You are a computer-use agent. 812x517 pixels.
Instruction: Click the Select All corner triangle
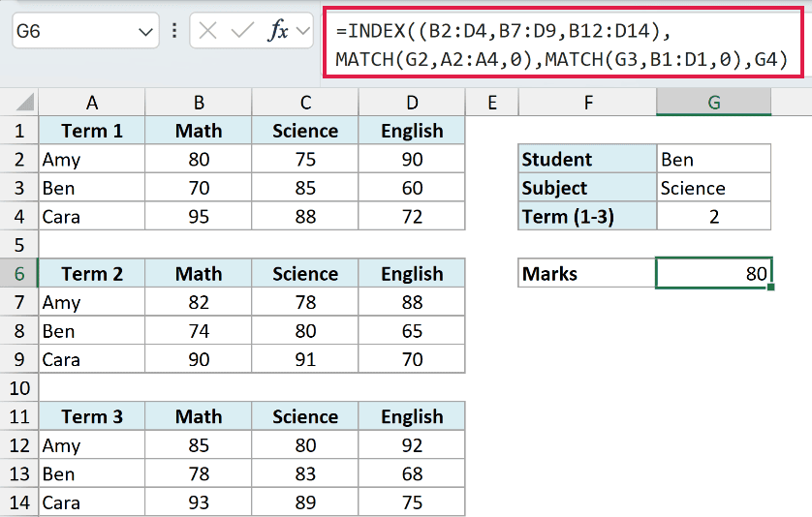click(25, 102)
